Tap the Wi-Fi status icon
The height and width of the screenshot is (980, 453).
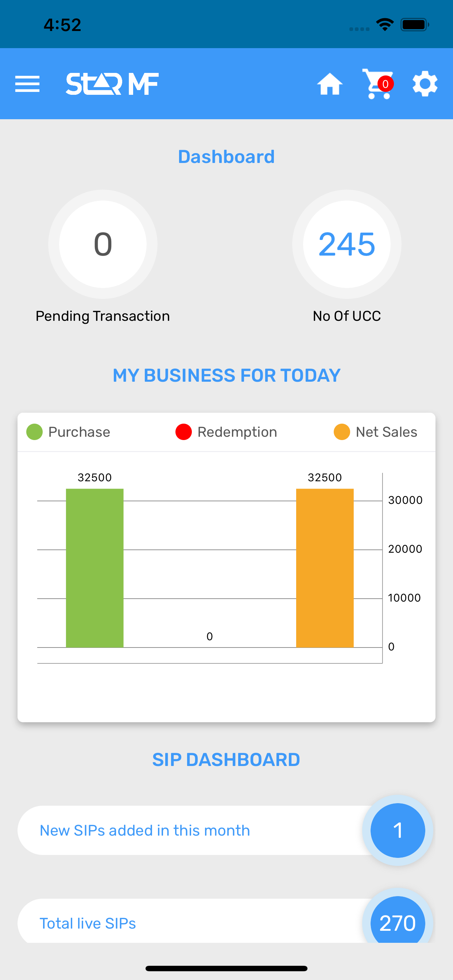384,25
